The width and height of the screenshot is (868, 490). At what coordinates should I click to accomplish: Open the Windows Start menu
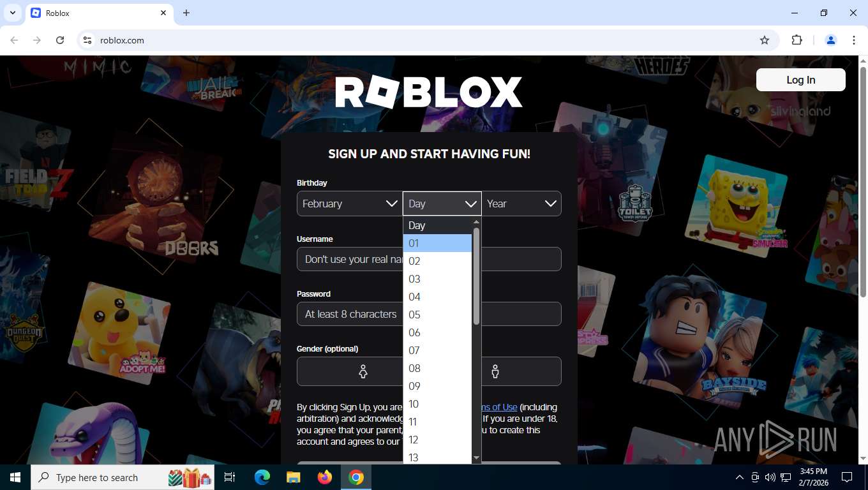(15, 477)
